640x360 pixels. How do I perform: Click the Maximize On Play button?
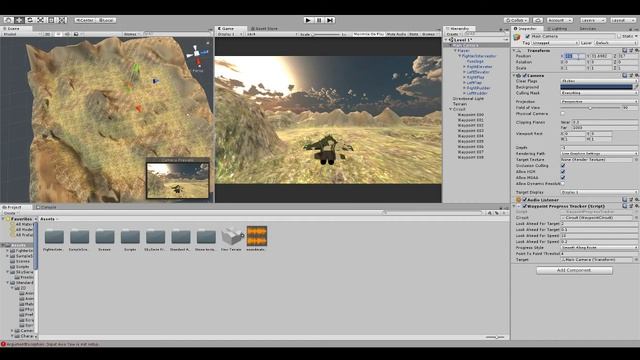(369, 34)
